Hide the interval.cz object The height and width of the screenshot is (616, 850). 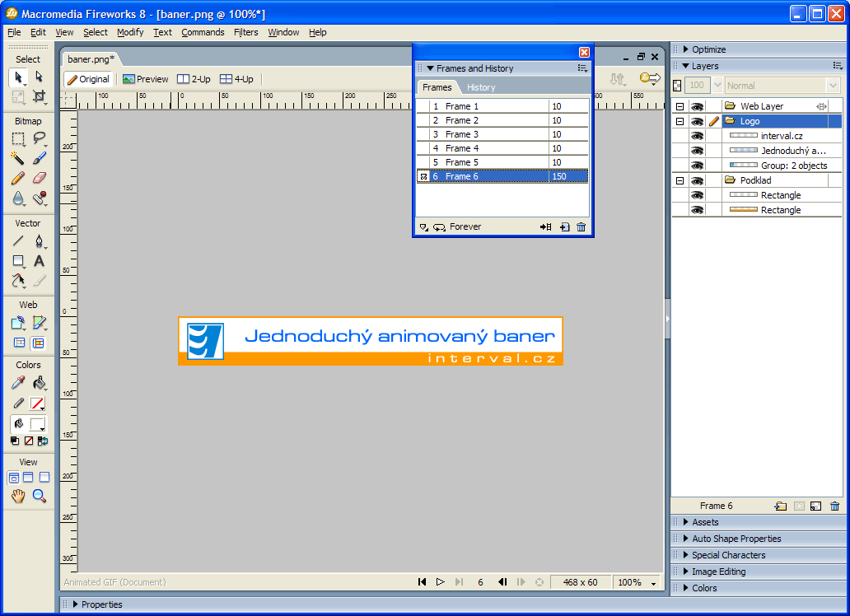697,136
